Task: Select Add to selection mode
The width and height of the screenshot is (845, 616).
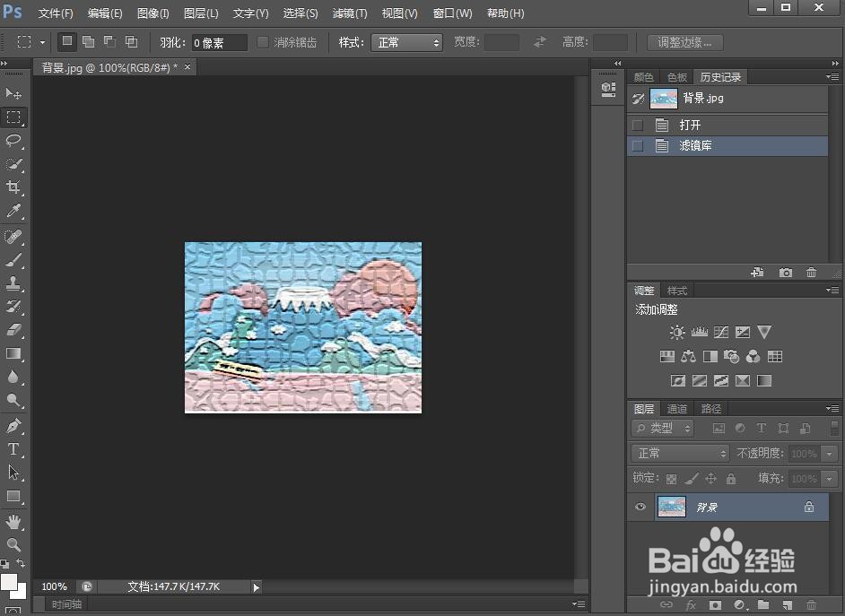Action: click(89, 41)
